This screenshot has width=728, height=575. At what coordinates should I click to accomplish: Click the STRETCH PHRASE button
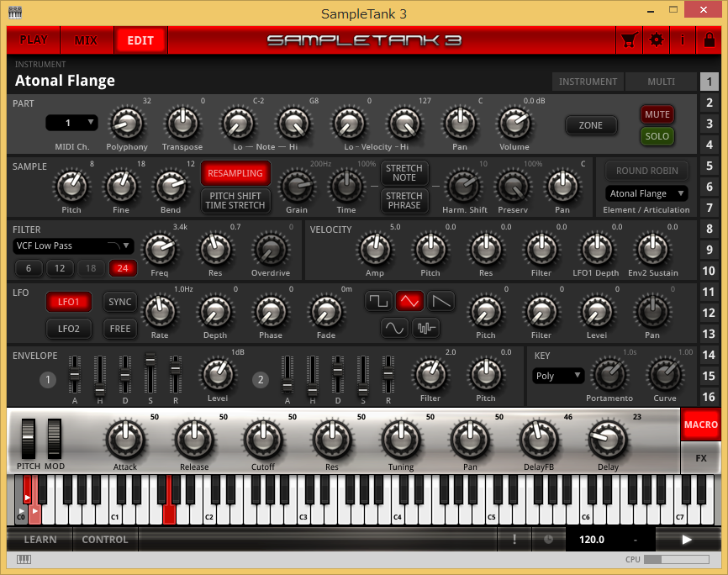[x=404, y=201]
